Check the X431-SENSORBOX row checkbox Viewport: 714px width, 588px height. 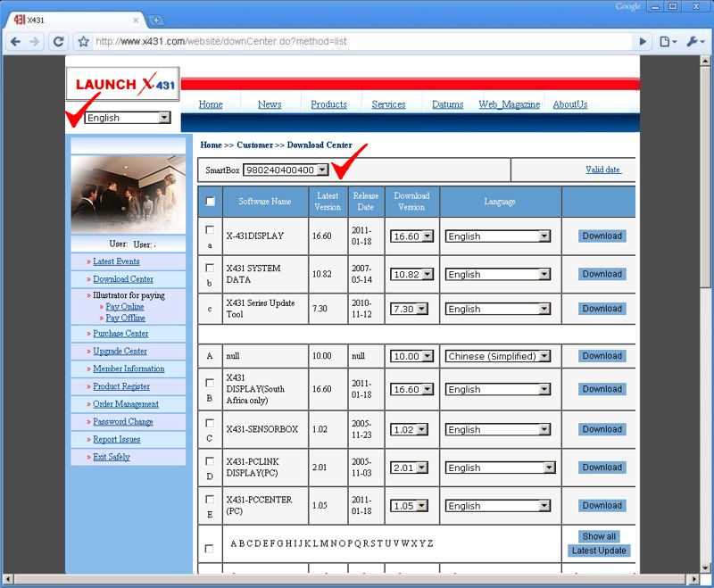(210, 423)
